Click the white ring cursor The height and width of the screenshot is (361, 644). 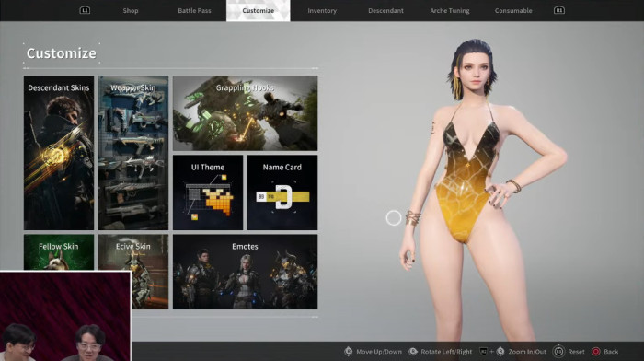[394, 218]
